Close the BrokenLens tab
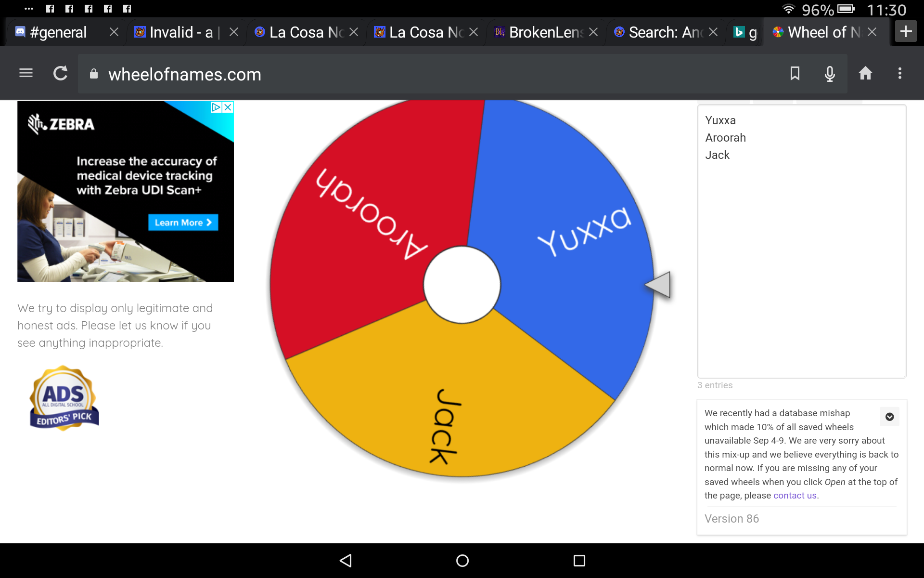This screenshot has width=924, height=578. [x=593, y=32]
